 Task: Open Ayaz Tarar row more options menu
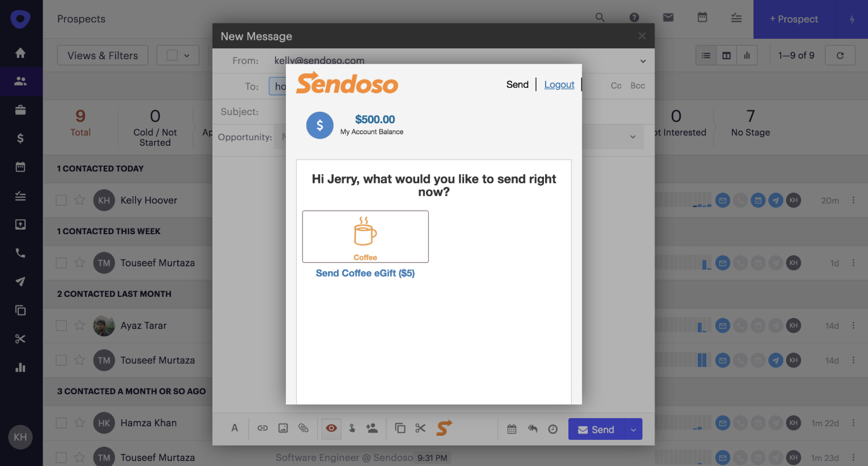coord(853,325)
